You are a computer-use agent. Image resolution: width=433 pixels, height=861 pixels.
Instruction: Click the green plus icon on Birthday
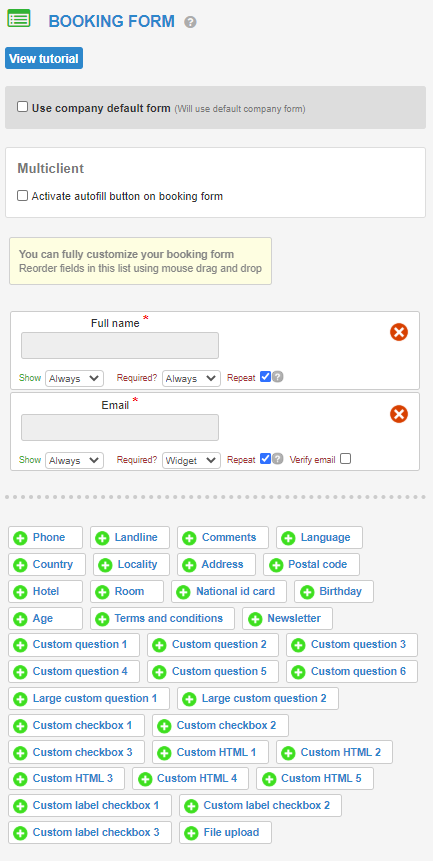click(307, 592)
